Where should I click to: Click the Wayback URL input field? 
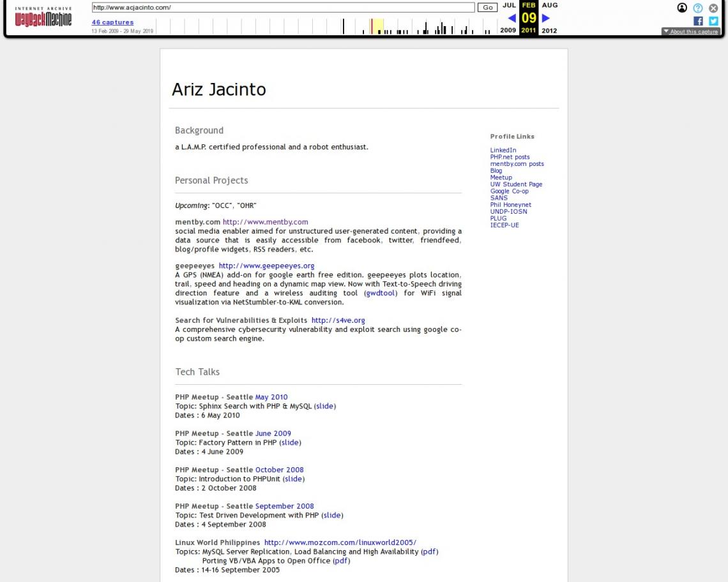[x=283, y=8]
